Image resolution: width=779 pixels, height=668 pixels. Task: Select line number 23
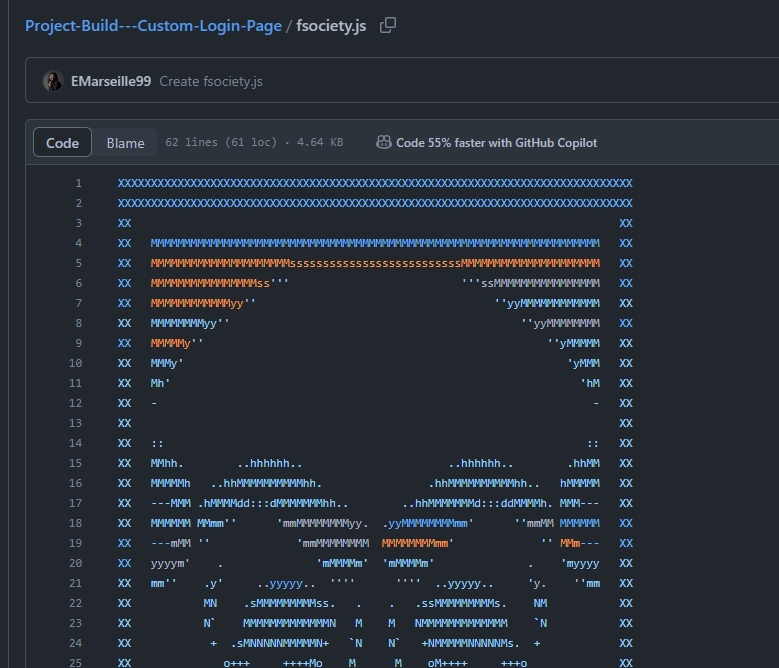coord(76,623)
